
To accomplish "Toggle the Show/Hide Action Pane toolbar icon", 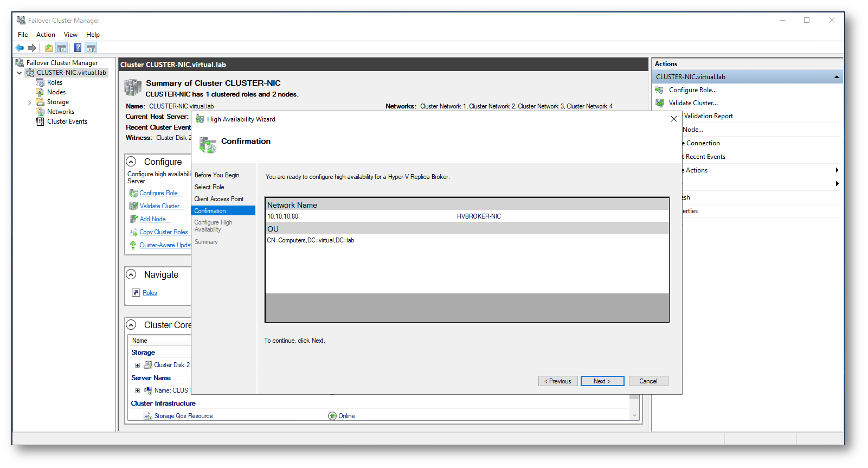I will pyautogui.click(x=91, y=48).
